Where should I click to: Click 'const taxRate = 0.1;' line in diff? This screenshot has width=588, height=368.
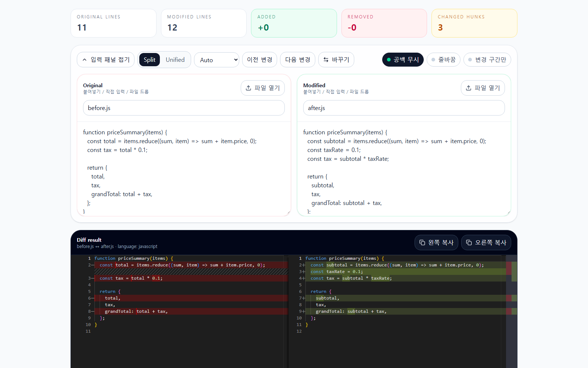point(337,272)
